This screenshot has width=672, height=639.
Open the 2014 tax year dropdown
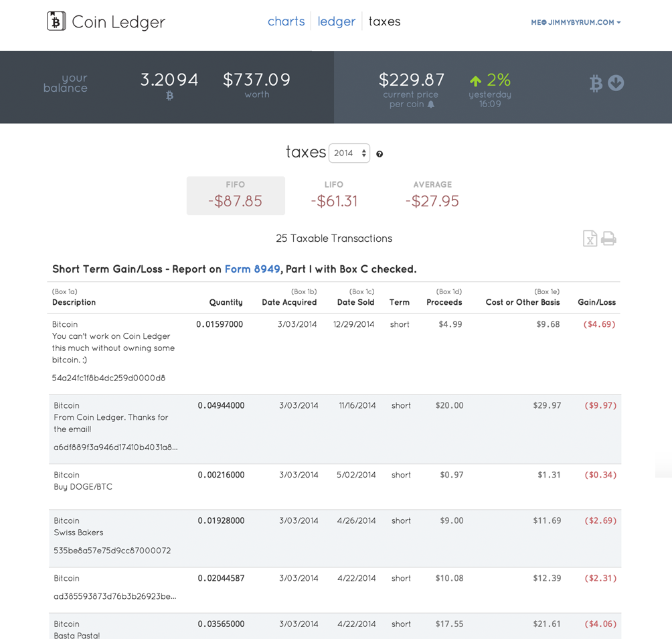[x=349, y=153]
